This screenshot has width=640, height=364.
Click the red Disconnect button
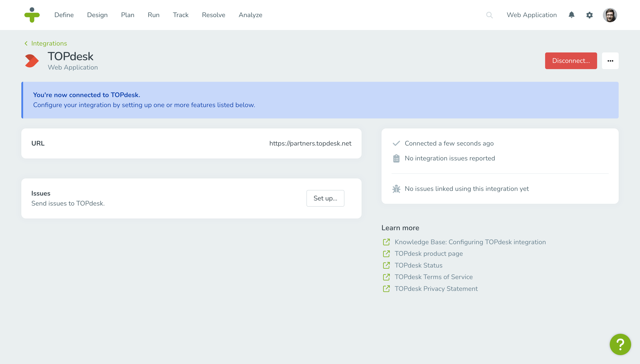(x=571, y=61)
